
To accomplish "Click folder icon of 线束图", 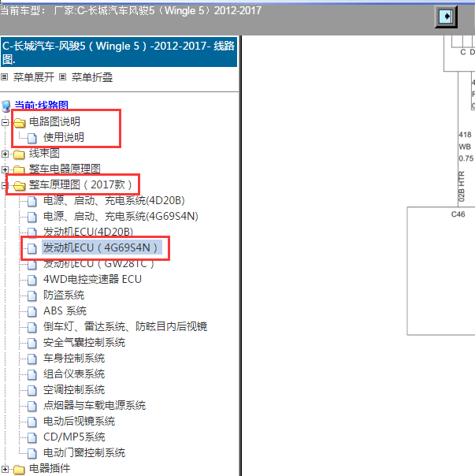I will (19, 154).
